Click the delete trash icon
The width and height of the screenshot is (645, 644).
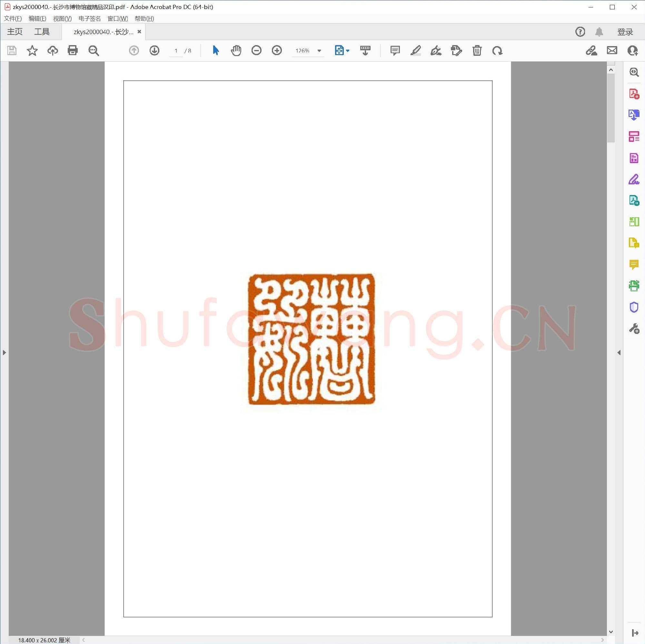(477, 50)
